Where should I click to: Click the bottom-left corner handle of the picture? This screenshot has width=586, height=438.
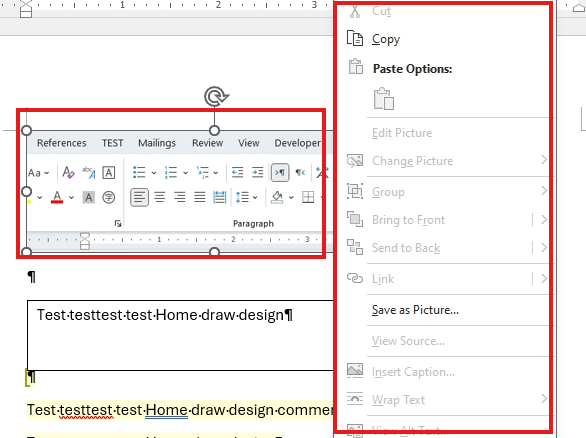(x=27, y=252)
